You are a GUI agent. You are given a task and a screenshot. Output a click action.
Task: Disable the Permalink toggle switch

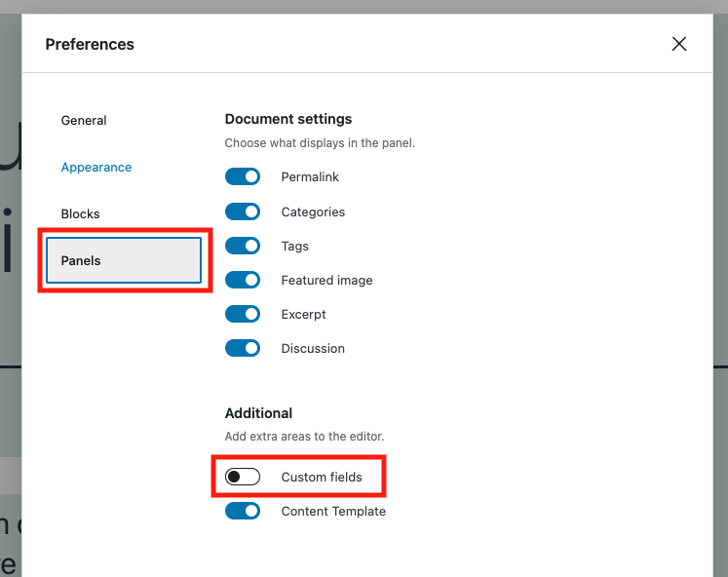coord(243,176)
